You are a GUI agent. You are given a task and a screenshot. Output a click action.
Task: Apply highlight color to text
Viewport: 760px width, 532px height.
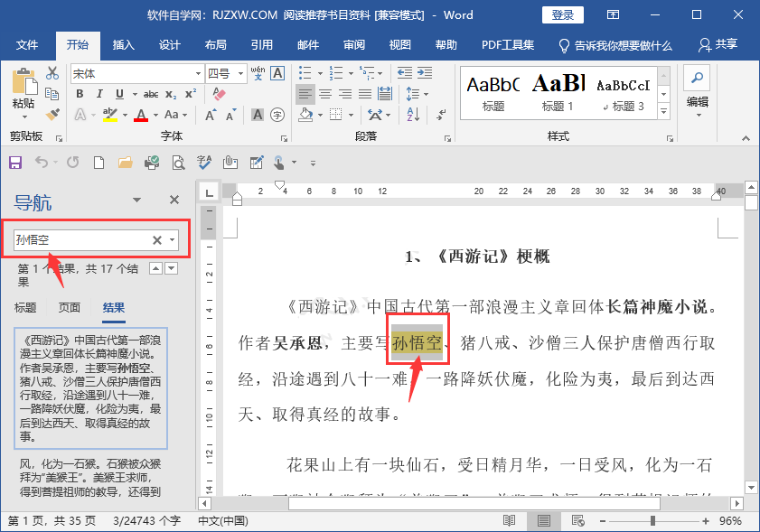click(x=109, y=116)
